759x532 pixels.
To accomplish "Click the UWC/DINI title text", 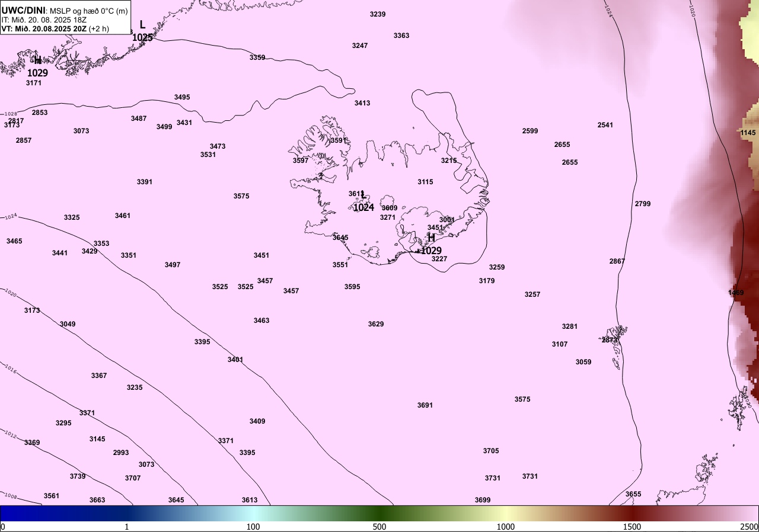I will (x=23, y=10).
